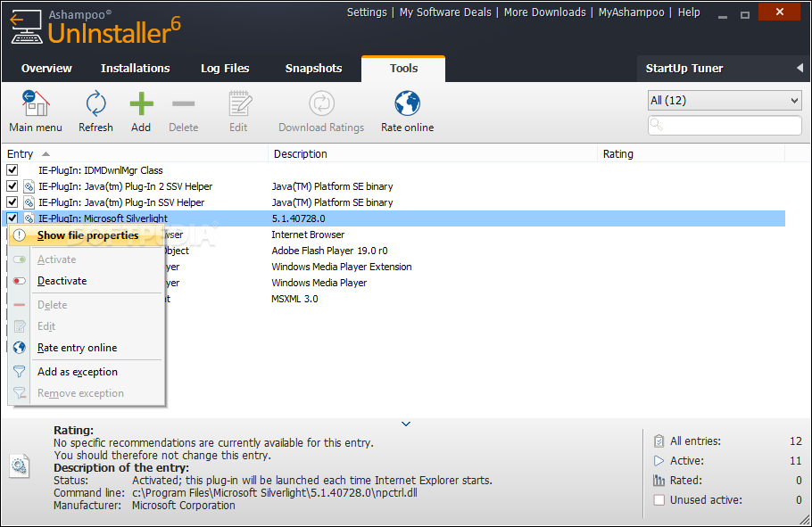The width and height of the screenshot is (812, 527).
Task: Open the More Downloads link
Action: pyautogui.click(x=545, y=12)
